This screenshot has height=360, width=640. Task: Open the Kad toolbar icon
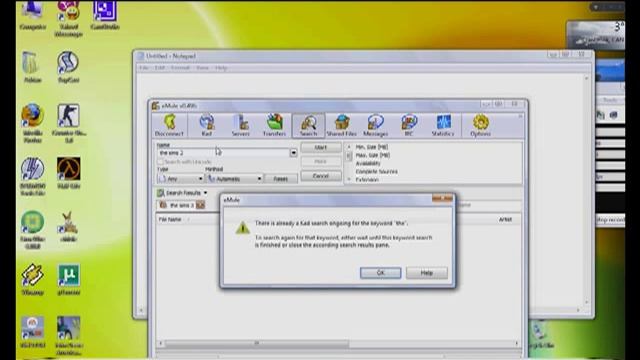click(x=207, y=125)
